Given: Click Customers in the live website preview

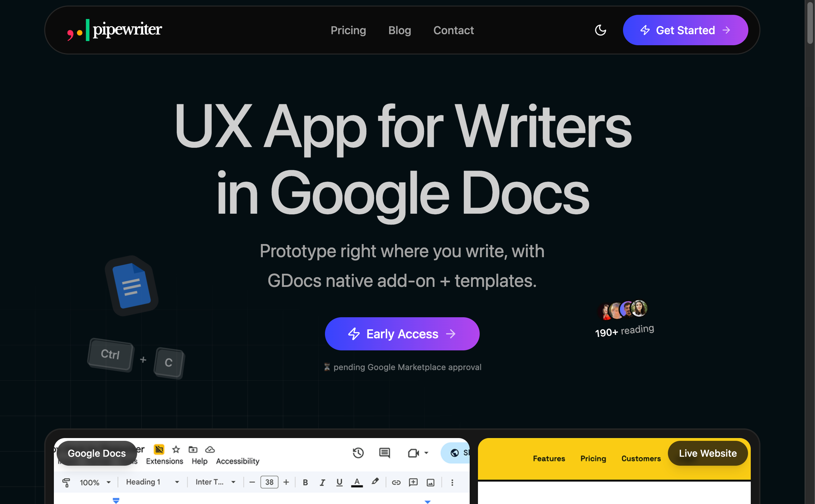Looking at the screenshot, I should (x=641, y=459).
